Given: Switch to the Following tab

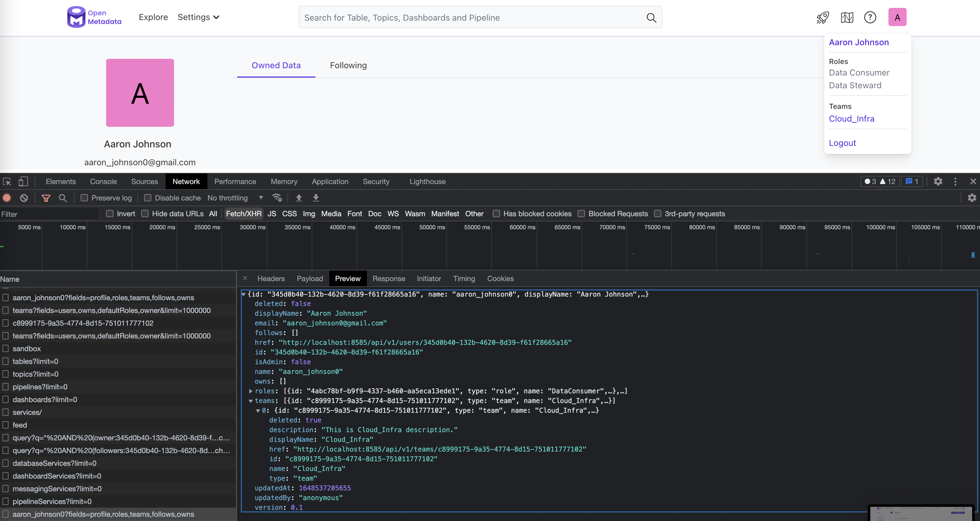Looking at the screenshot, I should click(x=348, y=66).
